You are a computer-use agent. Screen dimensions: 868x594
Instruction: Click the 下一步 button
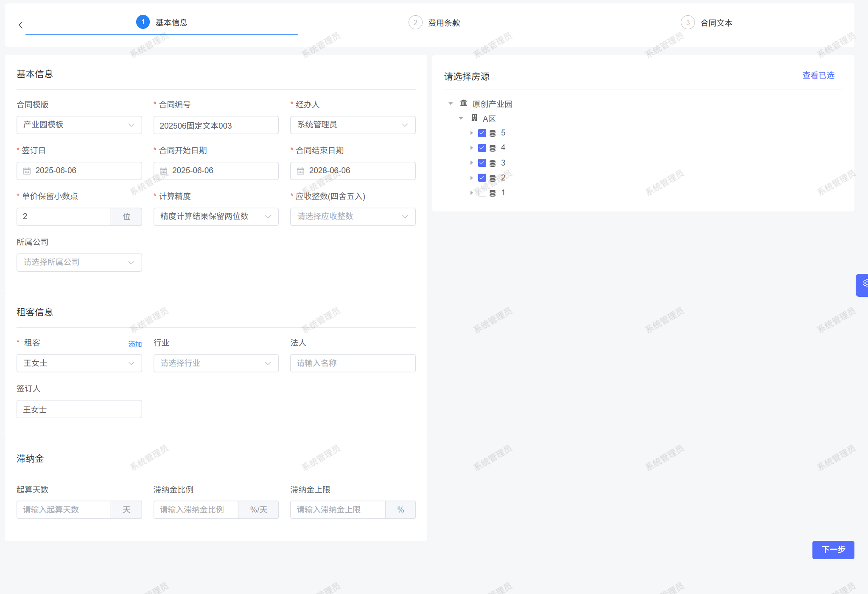[x=833, y=549]
